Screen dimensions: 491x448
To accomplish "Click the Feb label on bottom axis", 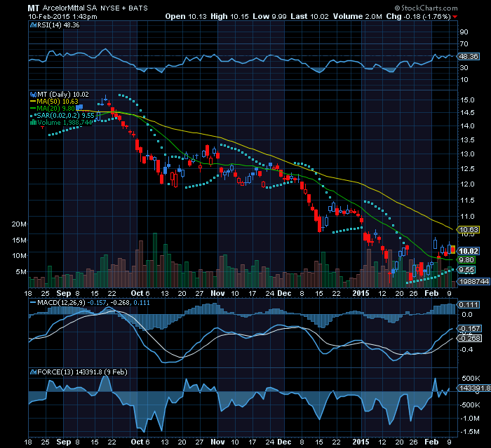I will (x=431, y=442).
